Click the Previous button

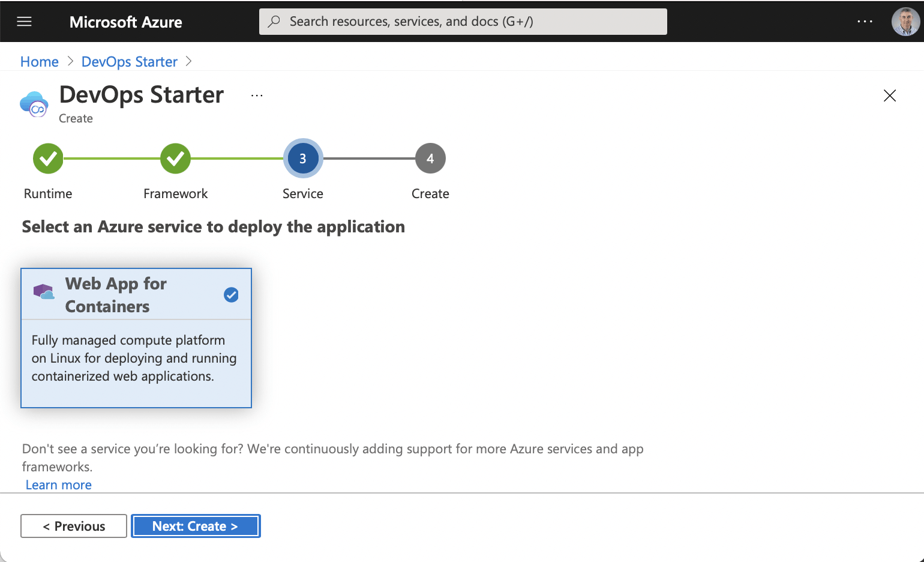tap(74, 526)
